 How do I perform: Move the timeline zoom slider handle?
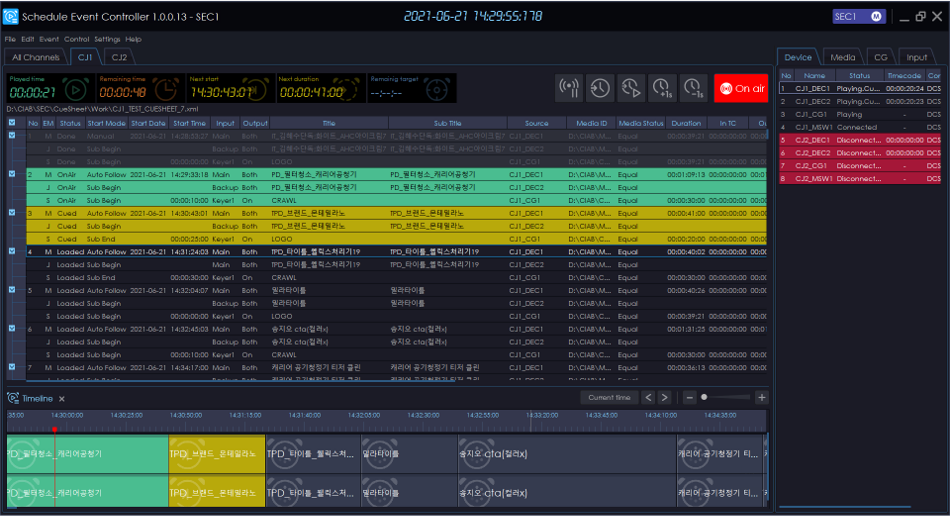point(704,397)
